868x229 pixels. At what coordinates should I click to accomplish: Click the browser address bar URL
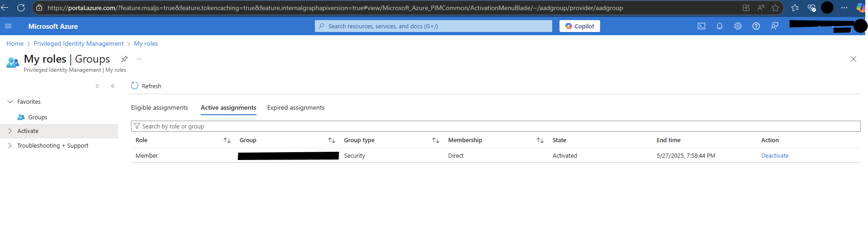tap(335, 8)
